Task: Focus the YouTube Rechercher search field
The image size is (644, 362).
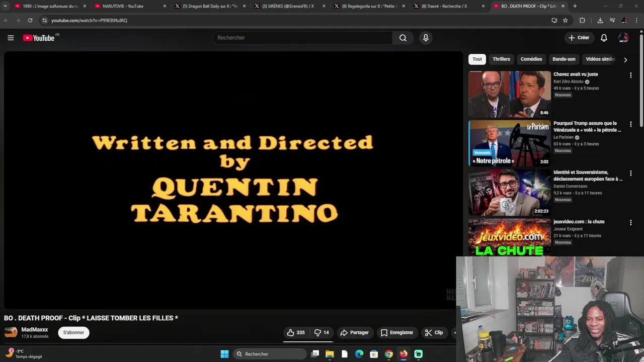Action: [x=303, y=38]
